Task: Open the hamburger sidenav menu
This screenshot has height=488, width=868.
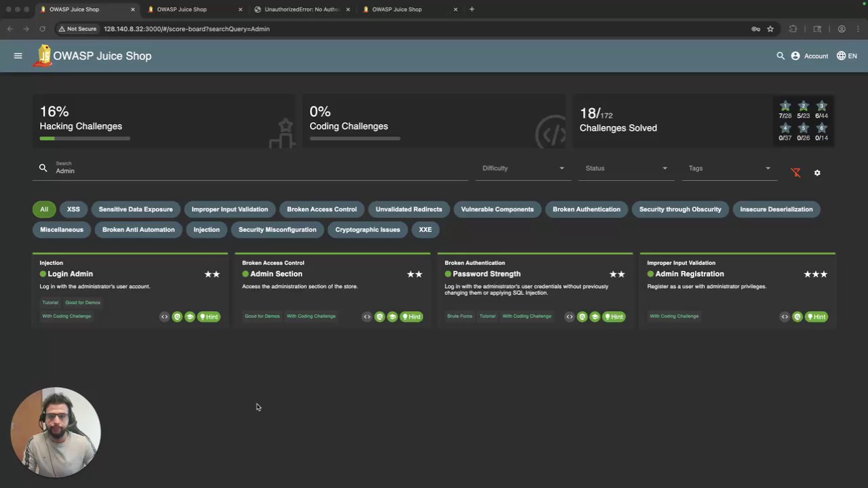Action: pyautogui.click(x=18, y=56)
